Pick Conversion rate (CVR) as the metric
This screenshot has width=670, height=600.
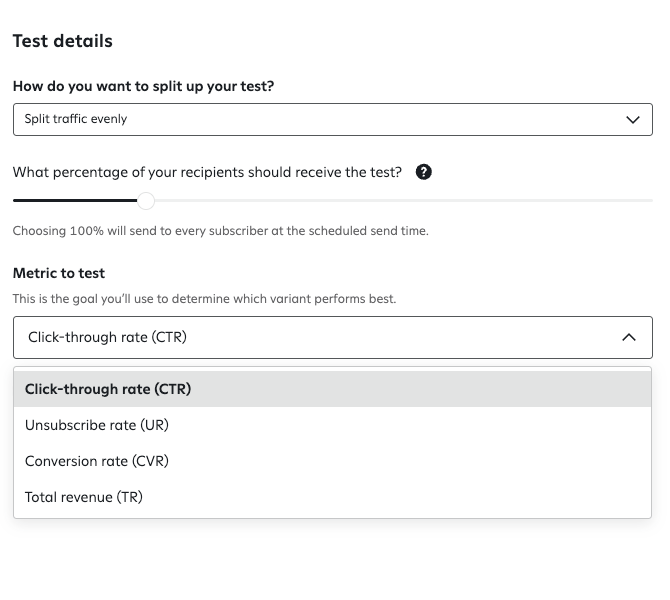click(97, 461)
